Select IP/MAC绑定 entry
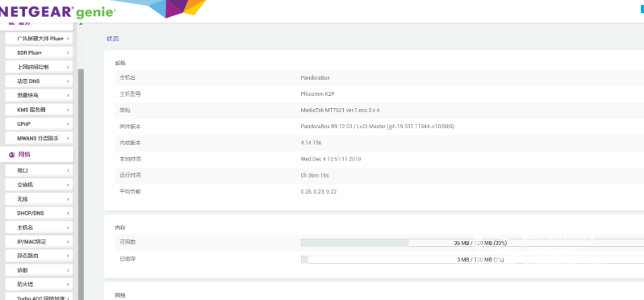This screenshot has width=644, height=300. (39, 242)
